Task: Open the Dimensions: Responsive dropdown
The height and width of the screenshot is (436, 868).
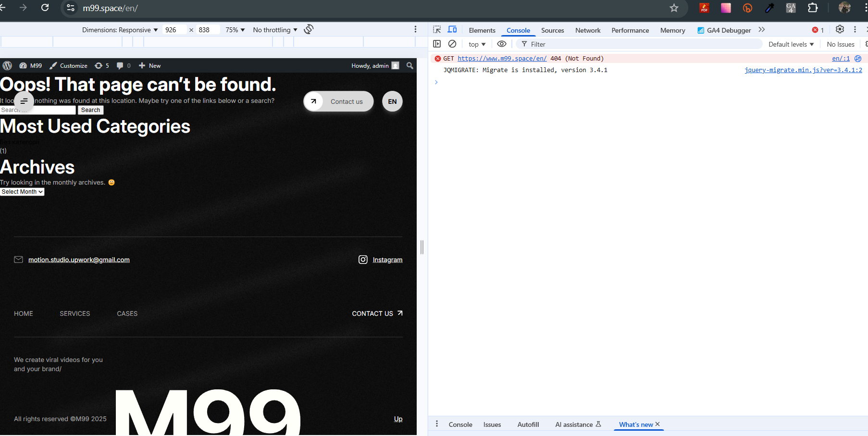Action: coord(120,30)
